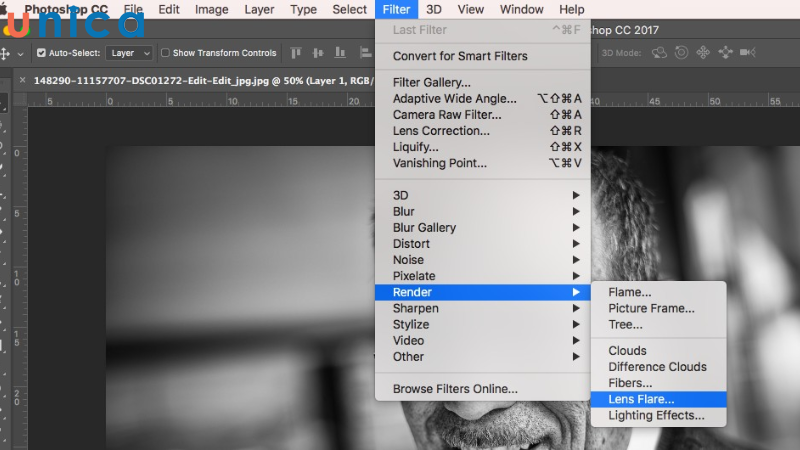Expand the Distort submenu
Viewport: 800px width, 450px height.
[x=483, y=244]
